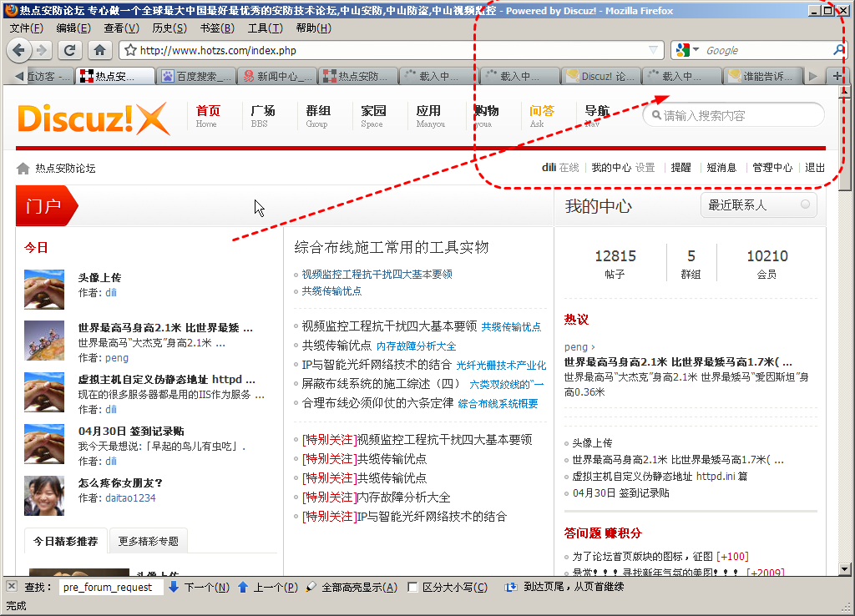Open the 工具(T) menu
This screenshot has width=855, height=616.
coord(265,28)
